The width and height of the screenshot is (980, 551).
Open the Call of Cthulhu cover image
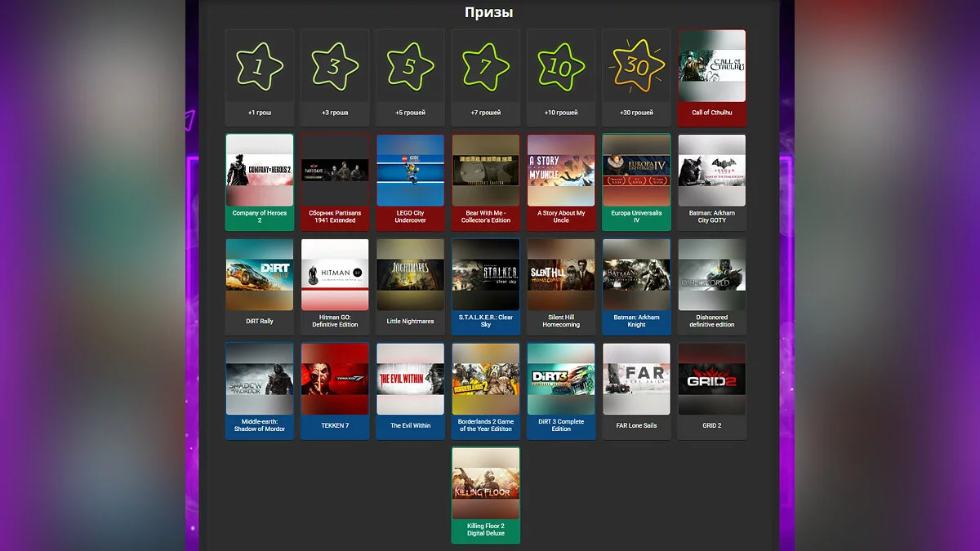click(x=712, y=65)
